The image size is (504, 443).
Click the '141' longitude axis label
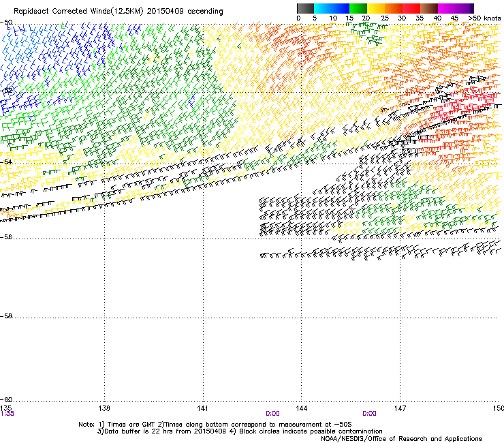tap(202, 408)
